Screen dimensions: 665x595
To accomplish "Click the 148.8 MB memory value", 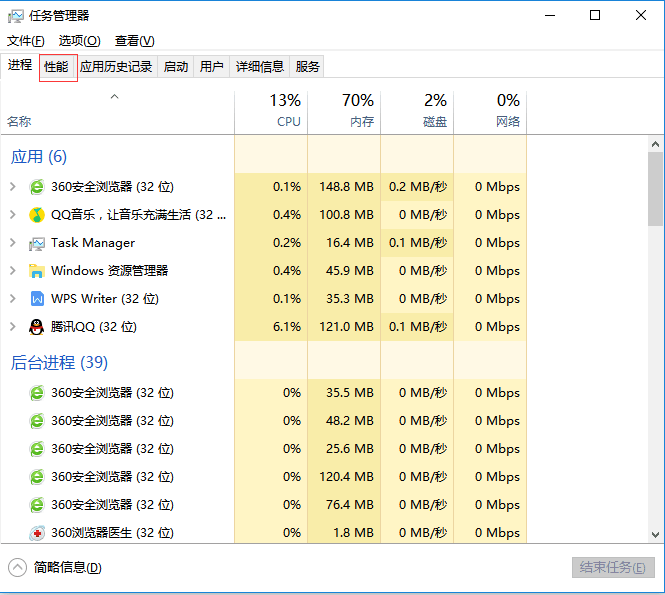I will (346, 187).
